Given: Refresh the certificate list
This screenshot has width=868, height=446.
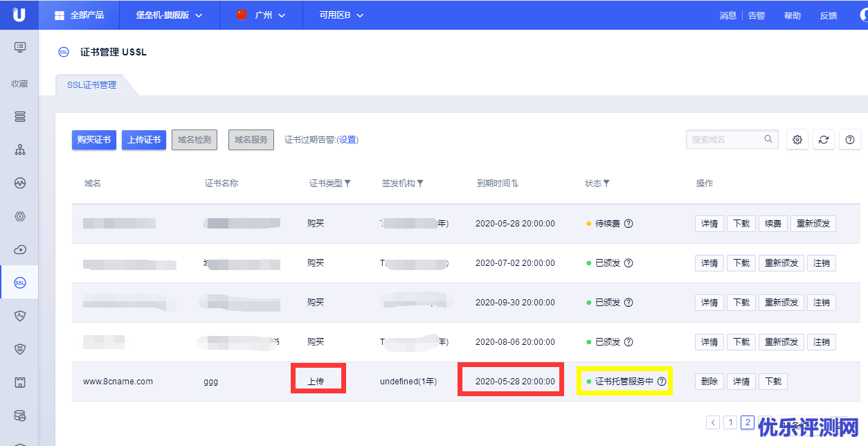Looking at the screenshot, I should coord(824,140).
